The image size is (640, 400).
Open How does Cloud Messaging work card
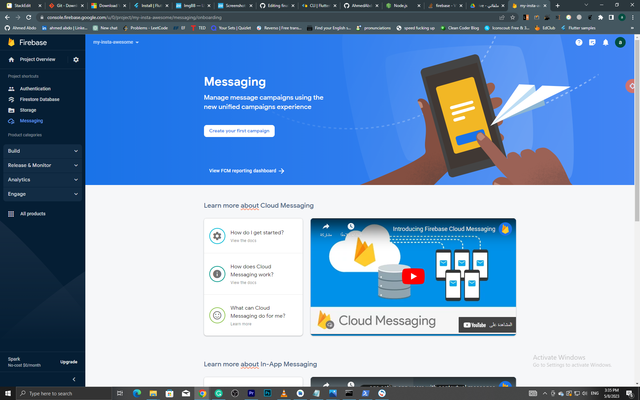253,274
